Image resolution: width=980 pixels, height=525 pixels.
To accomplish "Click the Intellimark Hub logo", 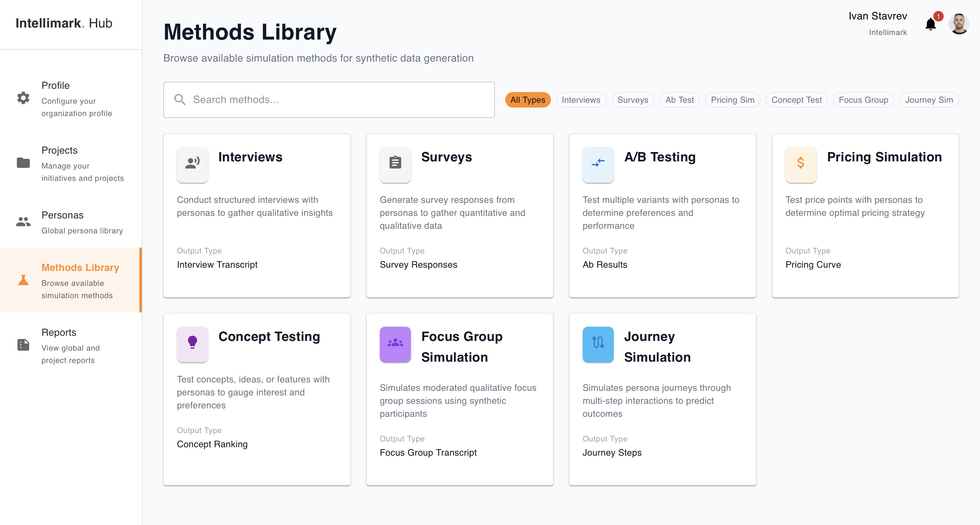I will click(64, 23).
